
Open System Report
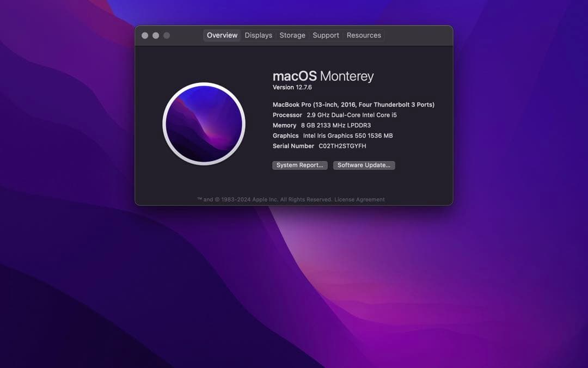299,165
